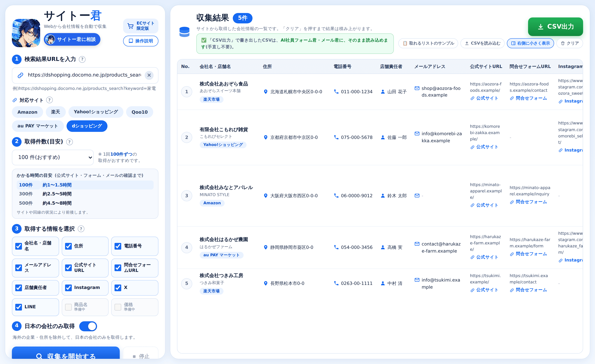Viewport: 595px width, 364px height.
Task: Uncheck Instagram checkbox
Action: click(x=68, y=287)
